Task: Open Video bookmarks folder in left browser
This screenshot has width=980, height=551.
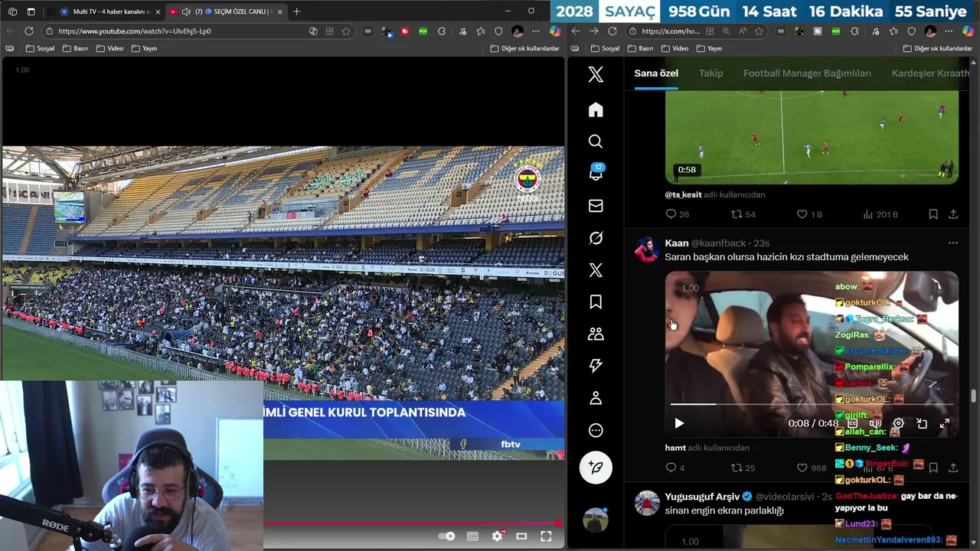Action: click(109, 48)
